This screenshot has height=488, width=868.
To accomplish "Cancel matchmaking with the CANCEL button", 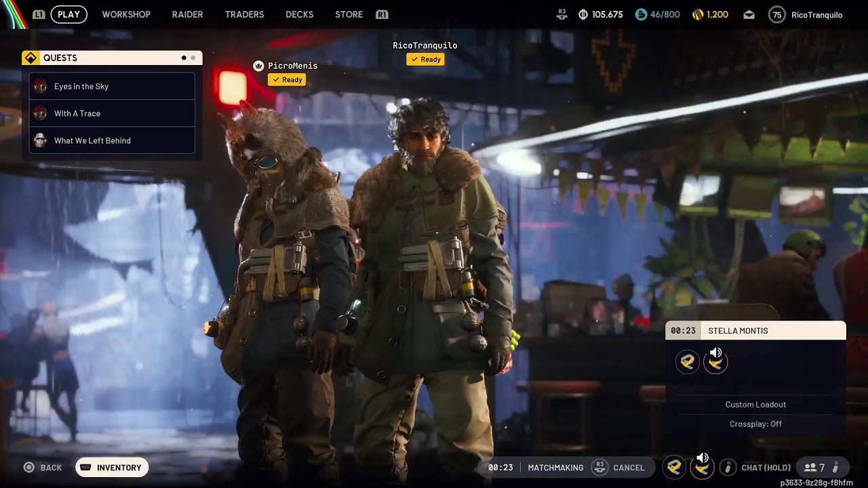I will (629, 468).
